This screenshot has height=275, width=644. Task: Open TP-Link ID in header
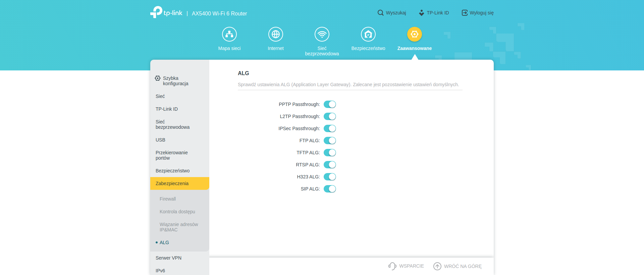(434, 13)
